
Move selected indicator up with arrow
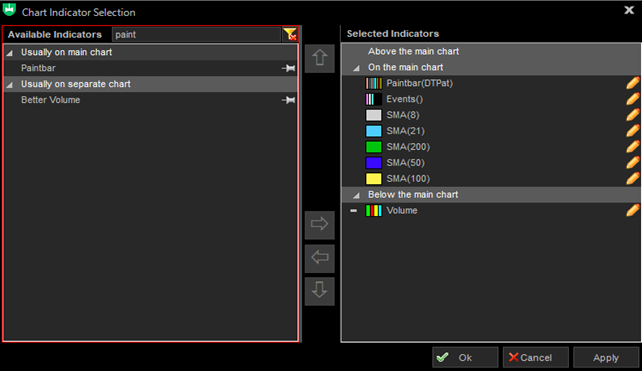320,58
